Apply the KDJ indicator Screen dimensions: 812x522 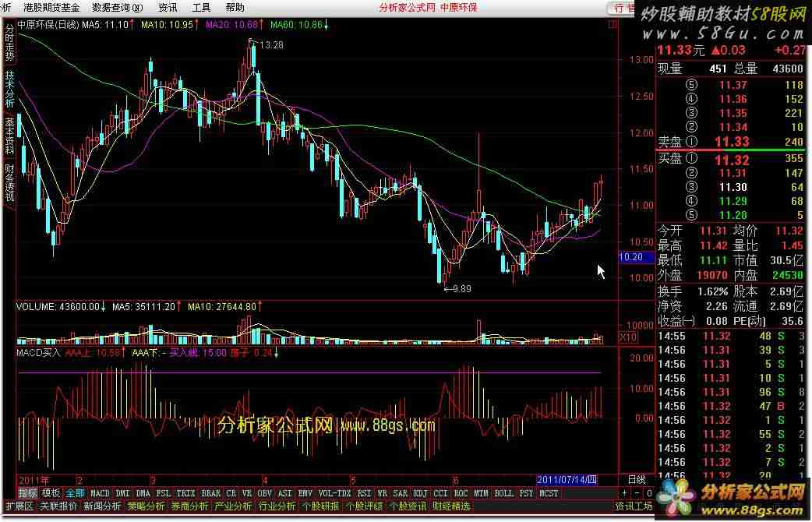[421, 493]
